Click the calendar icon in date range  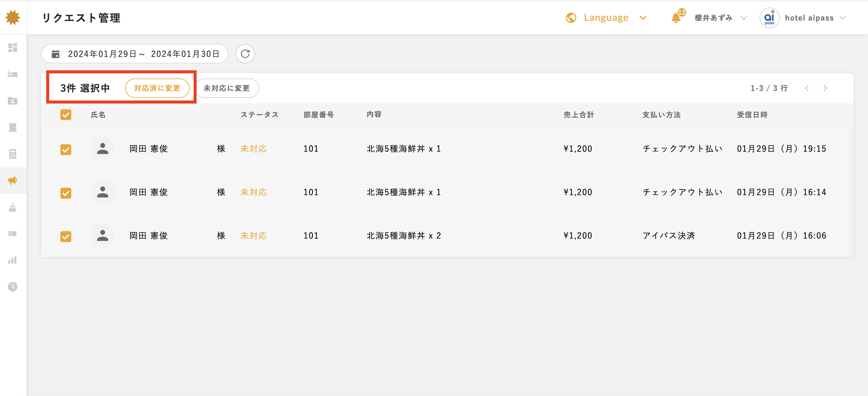tap(56, 54)
